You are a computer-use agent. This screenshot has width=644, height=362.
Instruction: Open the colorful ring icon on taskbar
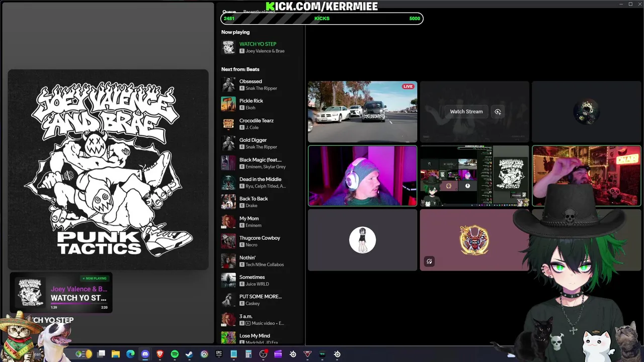(x=204, y=354)
